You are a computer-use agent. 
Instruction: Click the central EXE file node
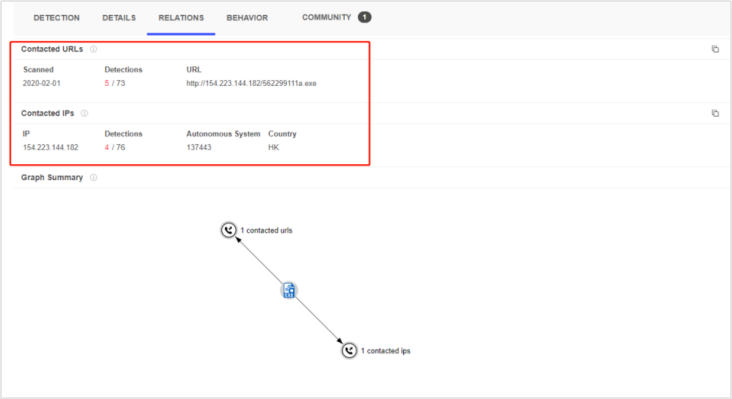[289, 290]
